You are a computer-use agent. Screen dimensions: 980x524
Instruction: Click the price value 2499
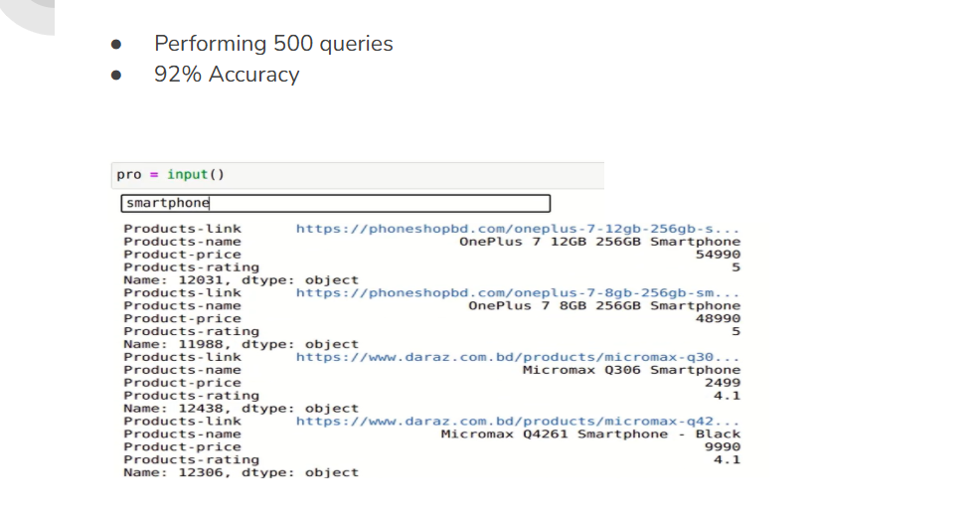pos(723,383)
